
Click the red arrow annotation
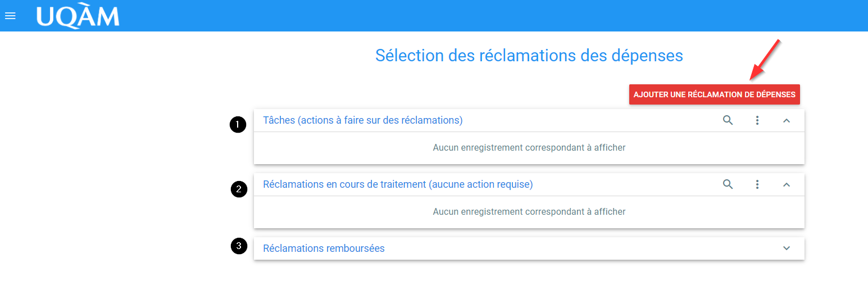(765, 60)
